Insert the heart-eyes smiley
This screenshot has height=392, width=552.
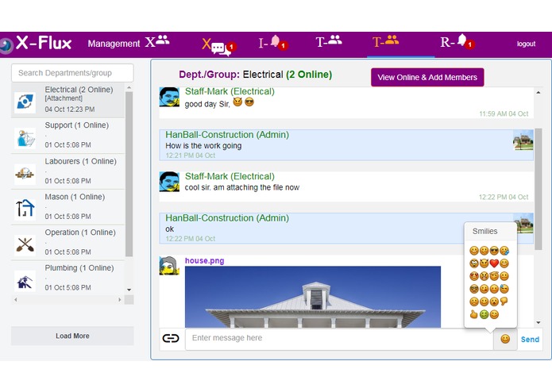(474, 276)
